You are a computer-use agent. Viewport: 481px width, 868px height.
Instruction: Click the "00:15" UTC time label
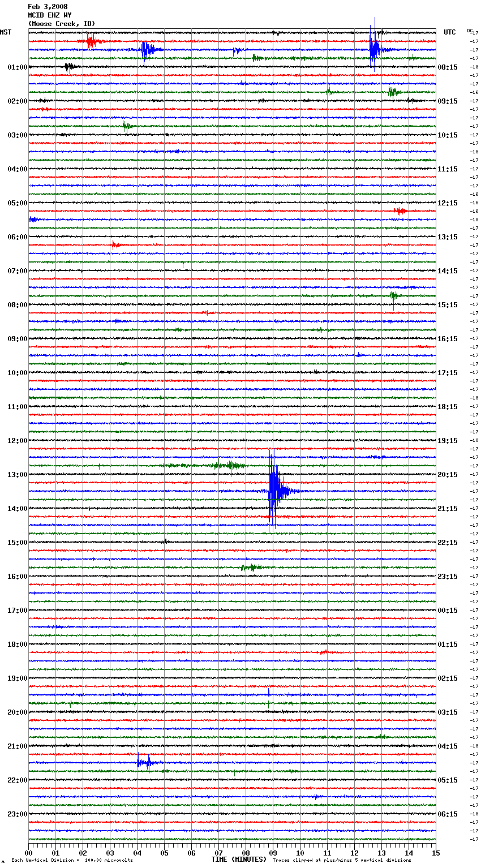[x=448, y=611]
